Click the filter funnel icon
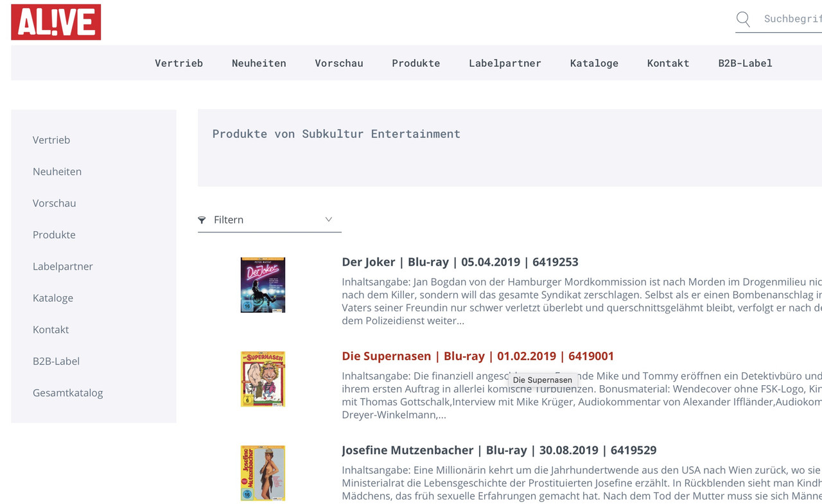This screenshot has width=822, height=504. (202, 220)
